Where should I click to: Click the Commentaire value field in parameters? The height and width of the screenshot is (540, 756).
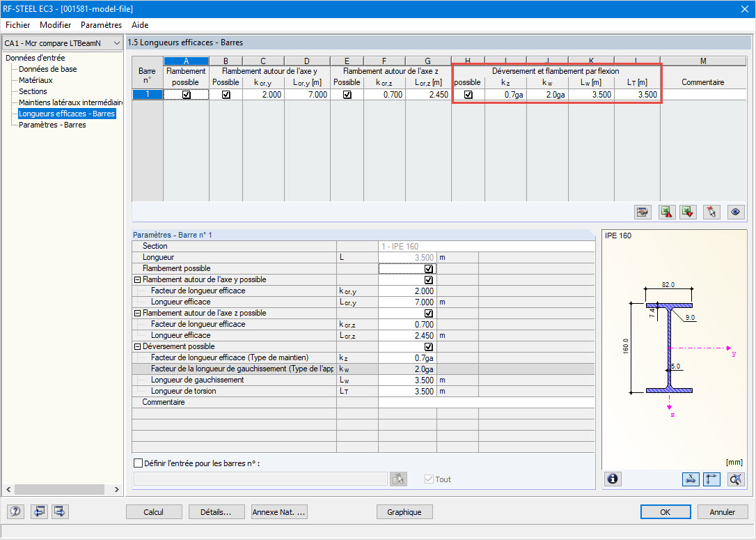tap(486, 403)
